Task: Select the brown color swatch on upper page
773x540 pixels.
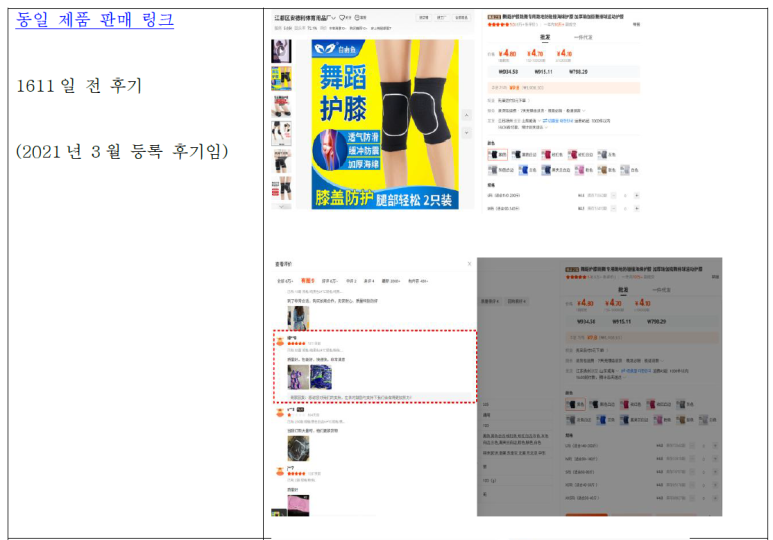Action: [x=606, y=170]
